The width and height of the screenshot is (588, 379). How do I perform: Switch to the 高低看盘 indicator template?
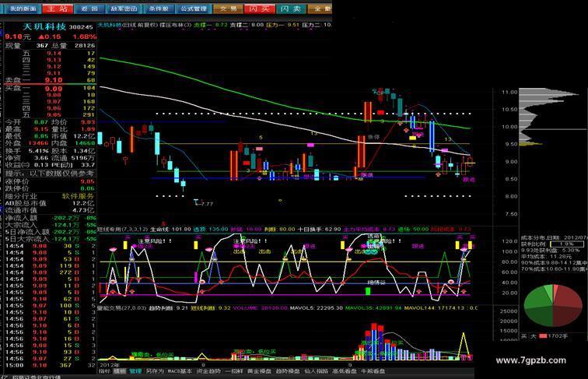[345, 371]
